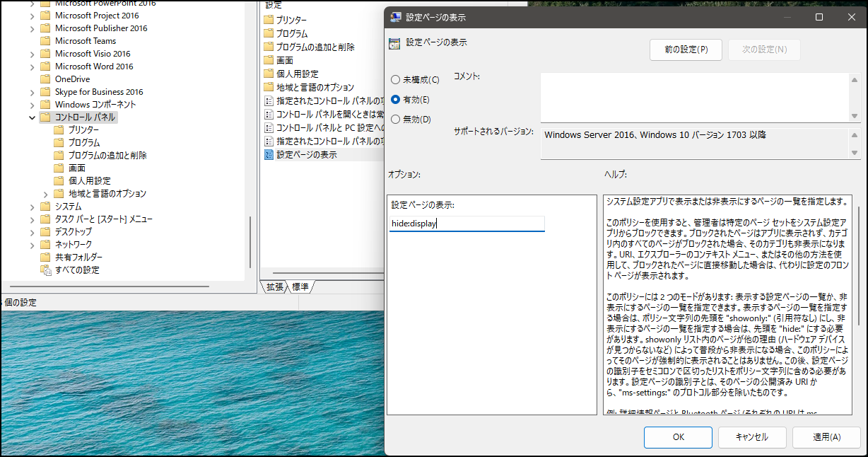Image resolution: width=868 pixels, height=457 pixels.
Task: Click supported versions box scroll down arrow
Action: 855,154
